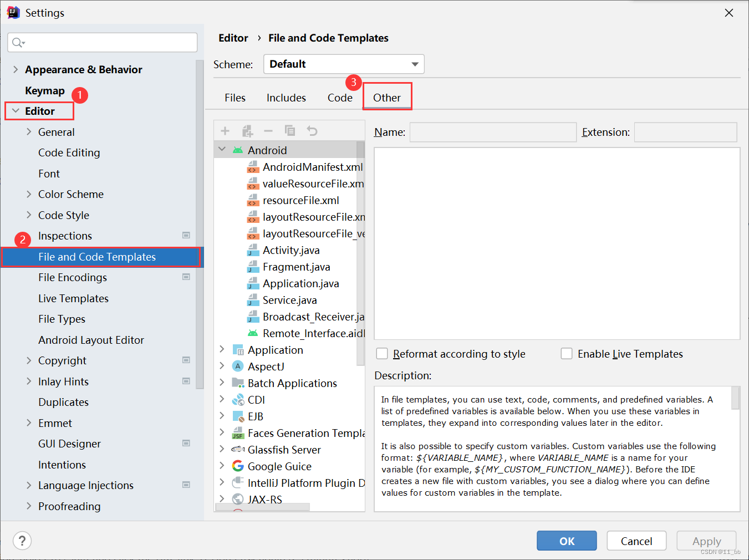Click the Remote_Interface.aidl Android icon

tap(253, 333)
